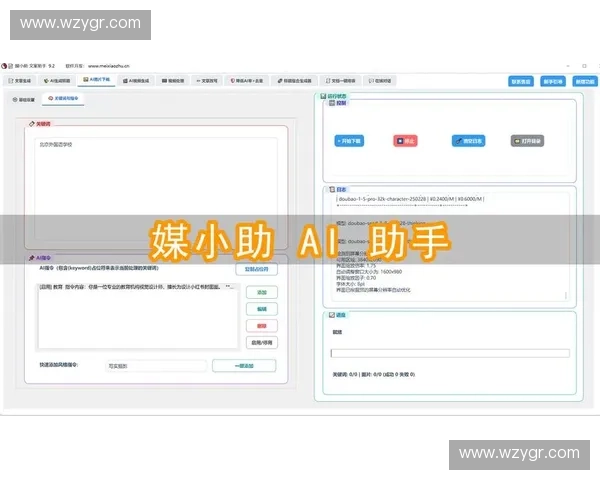Click the keyword/image count status text
Viewport: 600px width, 480px height.
pyautogui.click(x=373, y=374)
